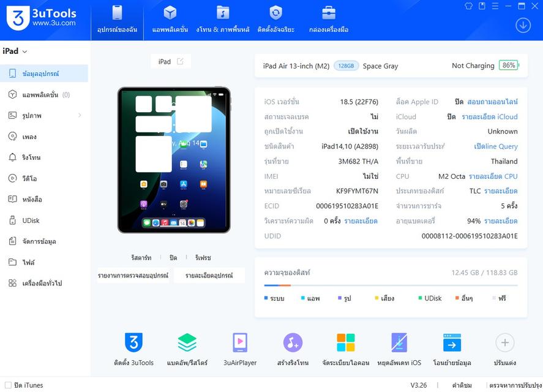Open Photos in the sidebar
The width and height of the screenshot is (543, 392).
click(44, 115)
